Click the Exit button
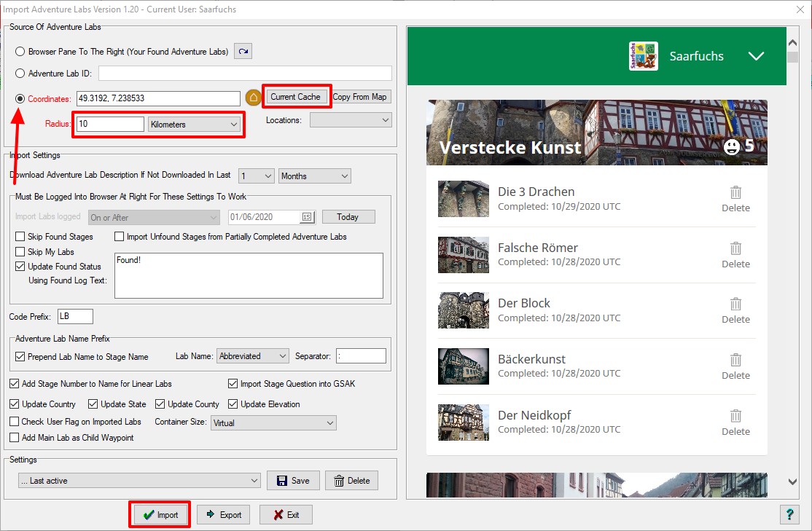This screenshot has height=531, width=812. [x=286, y=514]
